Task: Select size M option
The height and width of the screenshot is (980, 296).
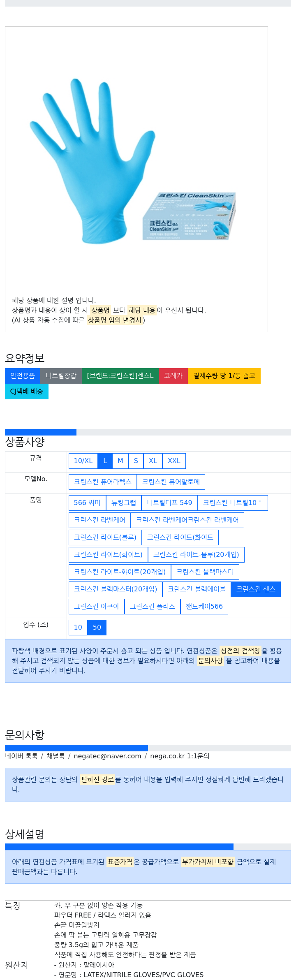Action: pos(120,461)
